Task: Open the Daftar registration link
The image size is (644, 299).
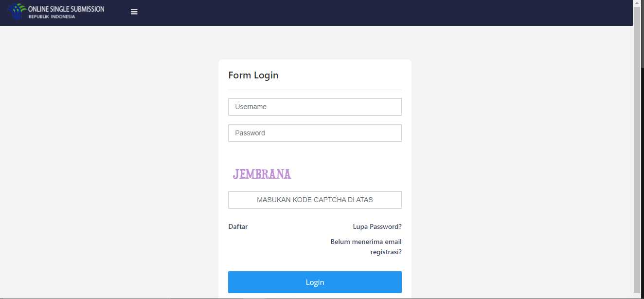Action: pyautogui.click(x=238, y=226)
